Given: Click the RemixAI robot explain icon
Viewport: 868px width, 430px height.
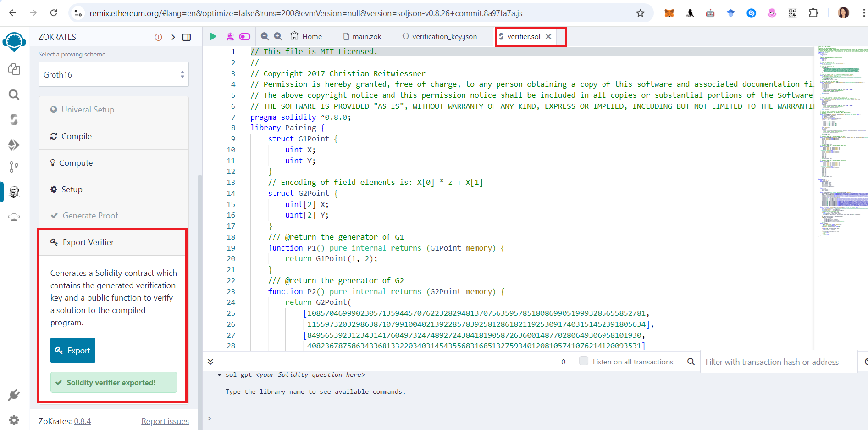Looking at the screenshot, I should point(230,36).
